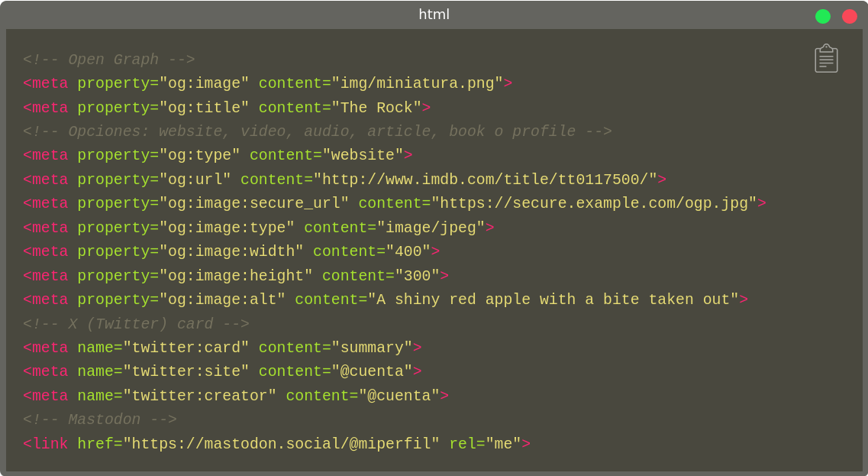Click the green window circle button
This screenshot has height=476, width=868.
coord(822,16)
